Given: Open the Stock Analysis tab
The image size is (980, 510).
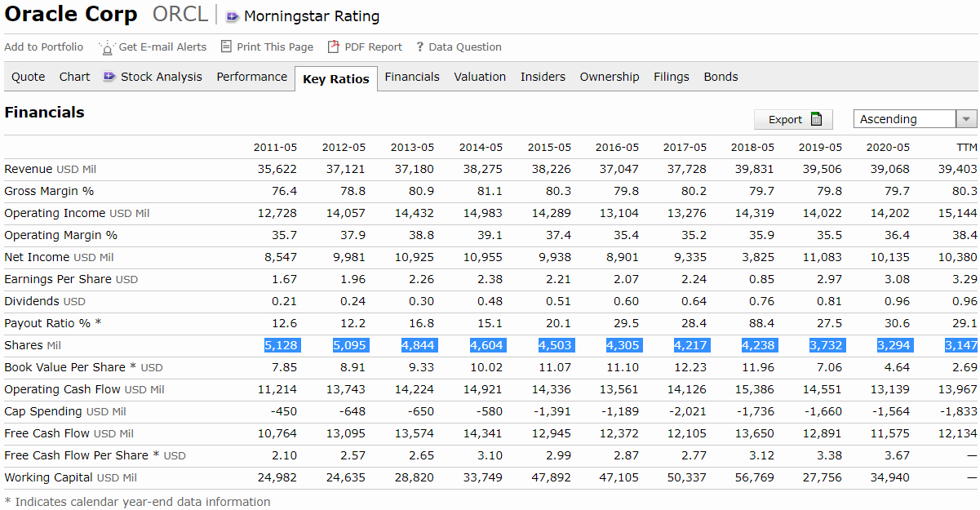Looking at the screenshot, I should coord(162,77).
